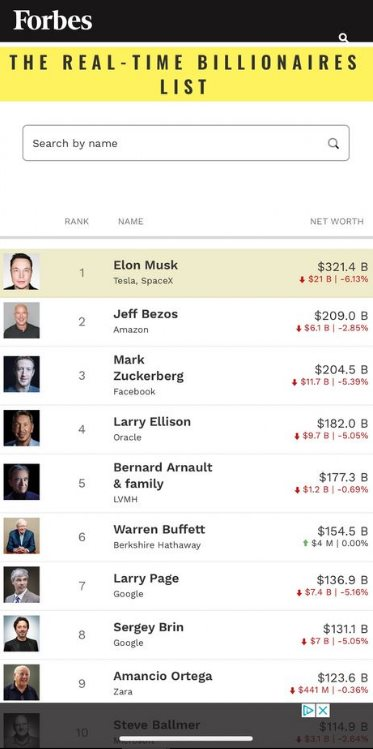Viewport: 373px width, 749px height.
Task: Open AdChoices triangle icon
Action: pos(309,711)
